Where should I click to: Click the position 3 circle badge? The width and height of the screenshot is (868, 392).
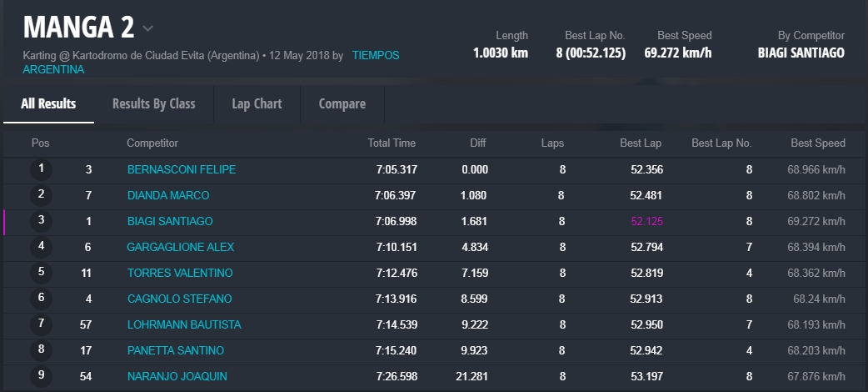[41, 222]
